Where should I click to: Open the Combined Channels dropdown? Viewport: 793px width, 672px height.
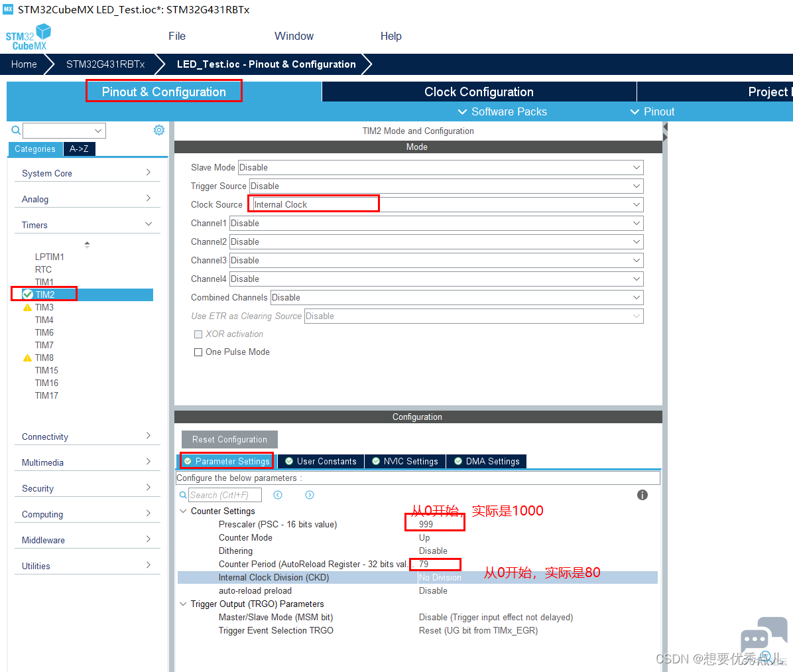[457, 298]
